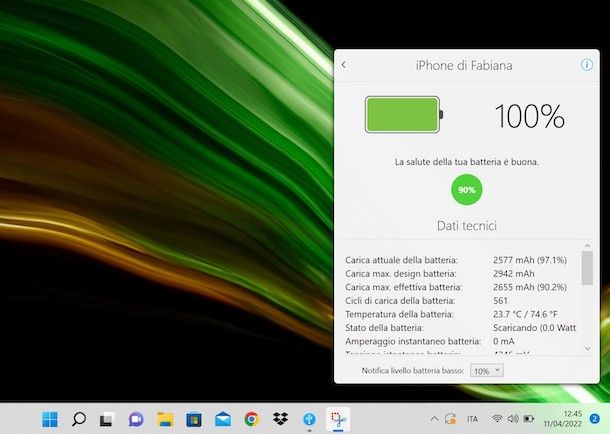Click the value '2655 mAh (90.2%)'
Screen dimensions: 610x434
click(x=530, y=287)
